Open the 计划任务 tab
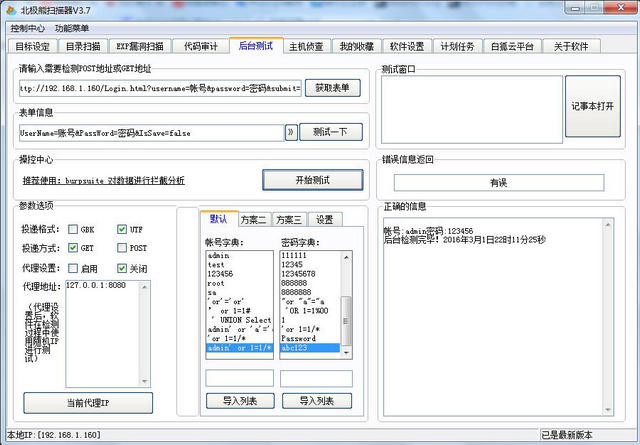Image resolution: width=640 pixels, height=445 pixels. click(x=457, y=47)
